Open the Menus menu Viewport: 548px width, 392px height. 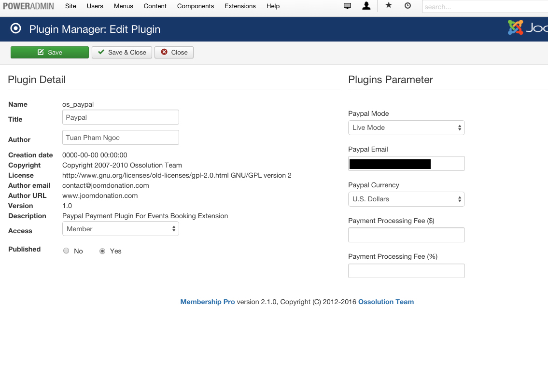pos(124,6)
